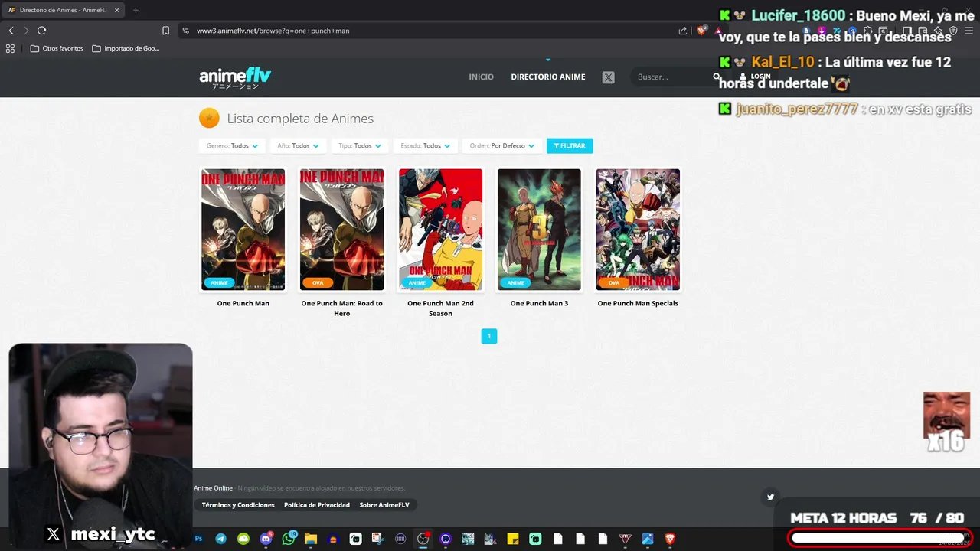The width and height of the screenshot is (980, 551).
Task: Open the site settings icon beside the URL
Action: [x=185, y=31]
